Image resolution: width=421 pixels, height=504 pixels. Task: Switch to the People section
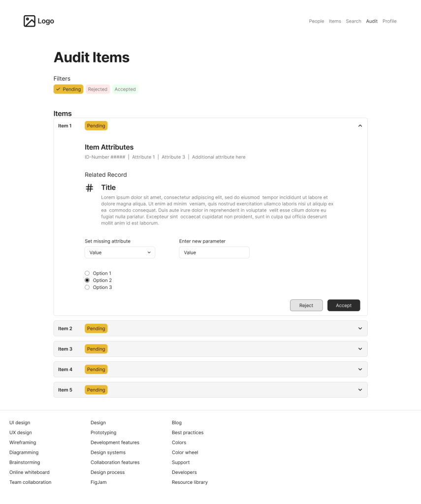(317, 21)
